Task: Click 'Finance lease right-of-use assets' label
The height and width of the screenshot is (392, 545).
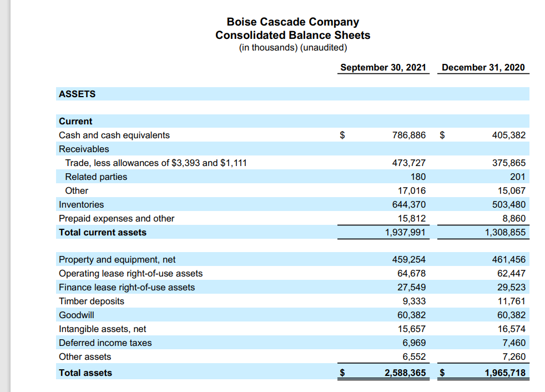Action: [x=127, y=287]
